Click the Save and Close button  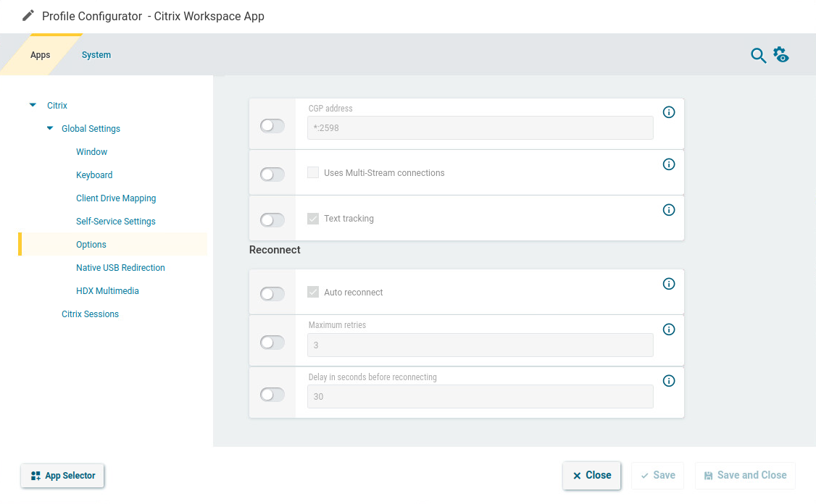tap(745, 475)
